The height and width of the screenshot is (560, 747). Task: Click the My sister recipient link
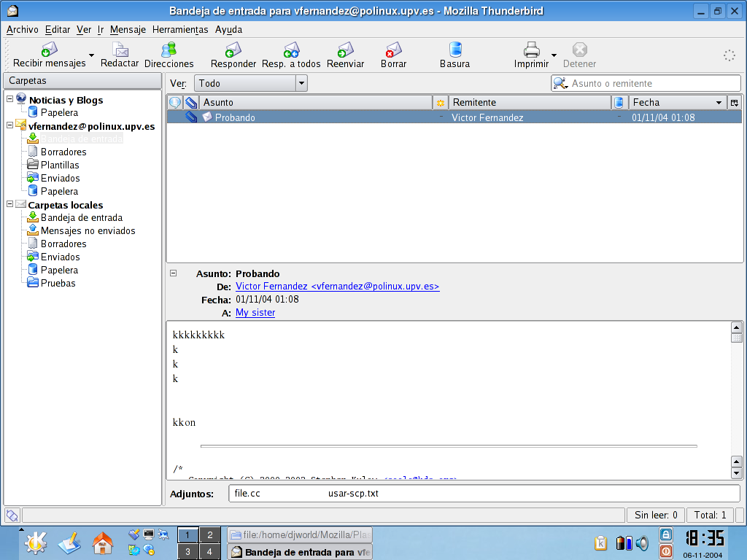click(255, 312)
